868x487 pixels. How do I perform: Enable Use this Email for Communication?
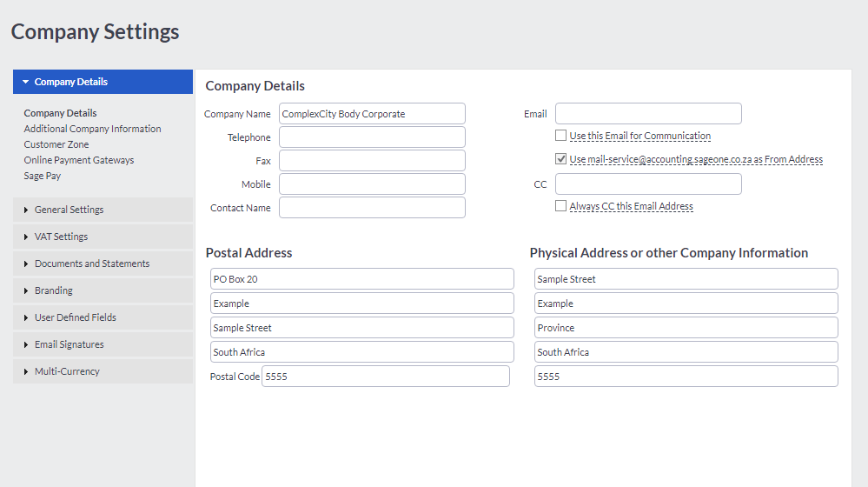[x=561, y=136]
